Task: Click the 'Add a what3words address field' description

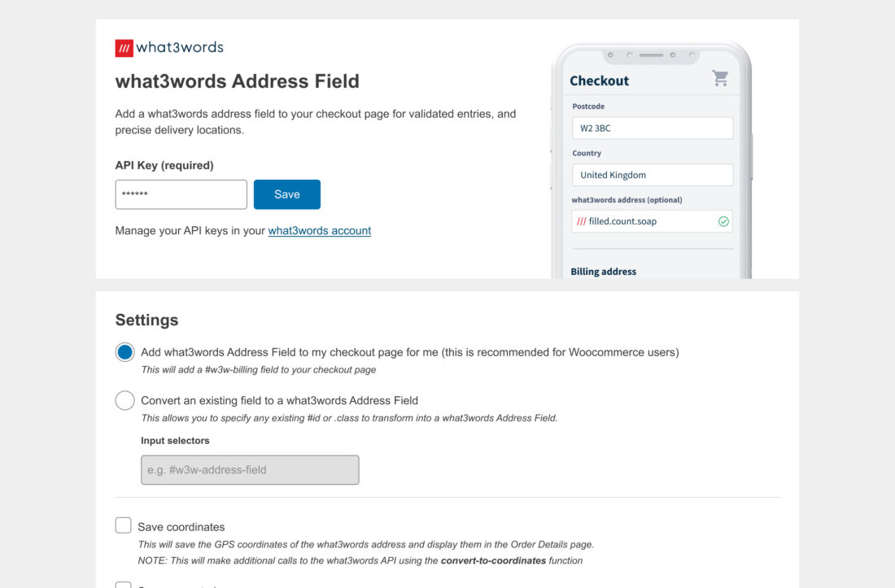Action: tap(316, 121)
